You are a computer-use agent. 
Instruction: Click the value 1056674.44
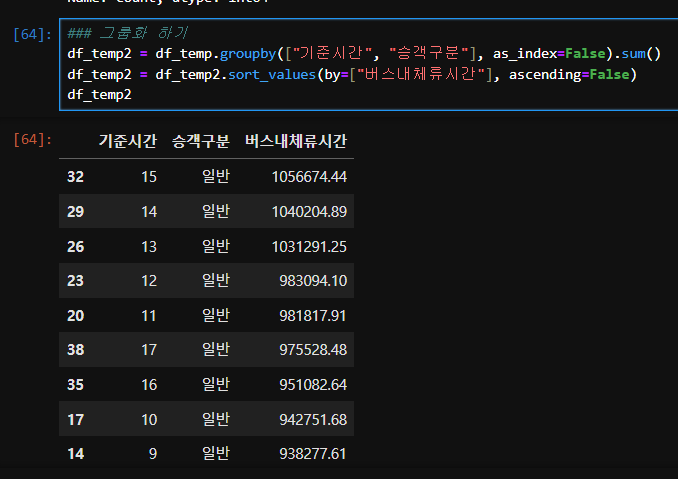point(309,177)
